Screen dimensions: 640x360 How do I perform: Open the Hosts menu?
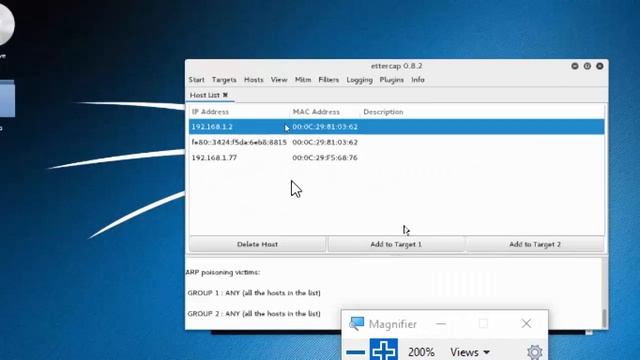253,80
